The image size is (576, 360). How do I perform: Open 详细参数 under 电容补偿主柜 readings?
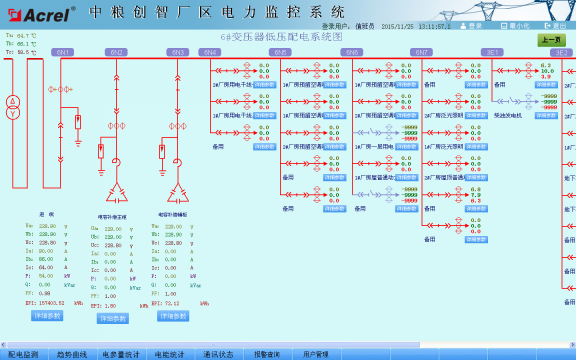pyautogui.click(x=113, y=318)
